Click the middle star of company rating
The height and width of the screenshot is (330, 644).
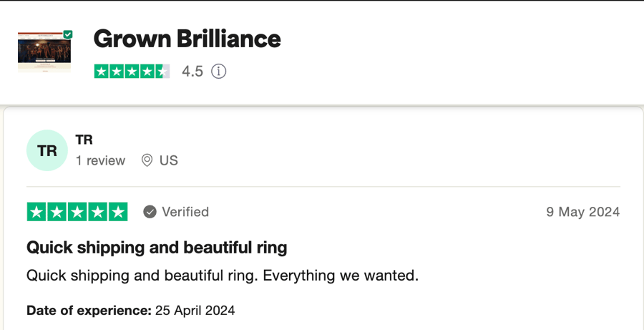(x=132, y=72)
